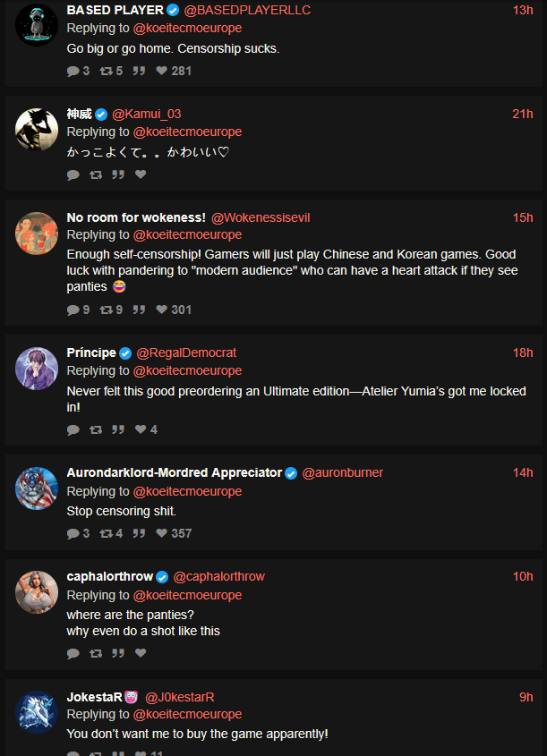Like BASED PLAYER's tweet with 281 likes
This screenshot has height=756, width=547.
point(162,71)
